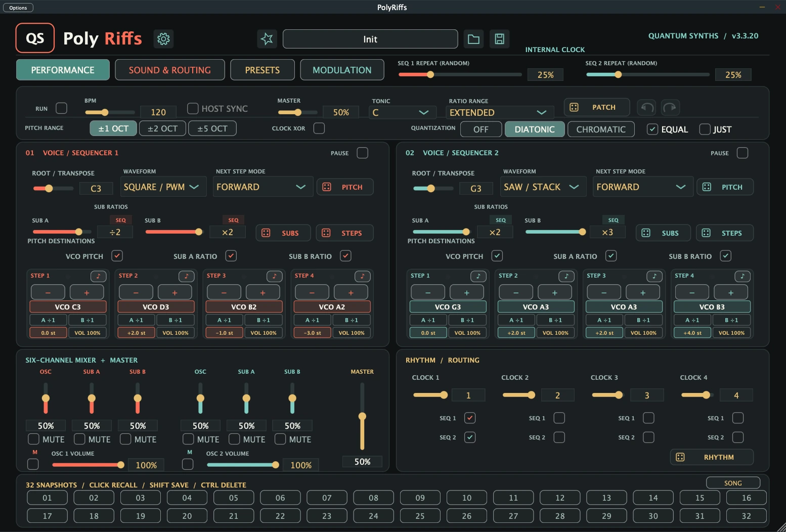Image resolution: width=786 pixels, height=532 pixels.
Task: Recall snapshot 08
Action: (x=374, y=498)
